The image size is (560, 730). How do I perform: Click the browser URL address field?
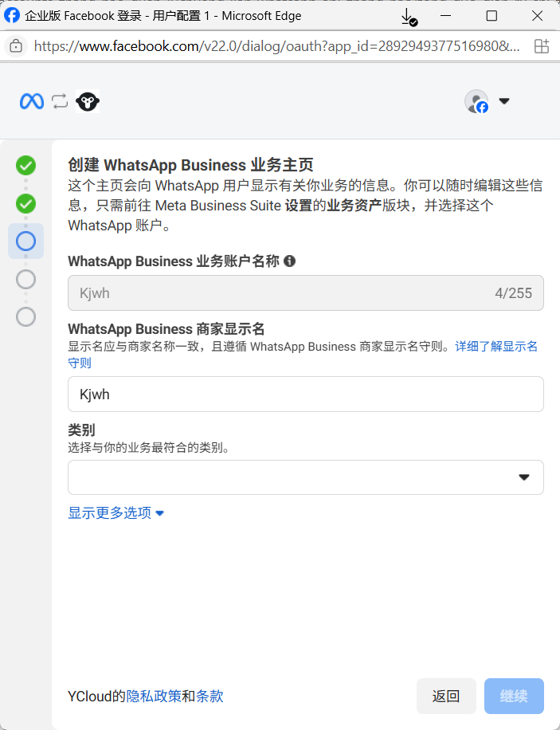[x=277, y=46]
